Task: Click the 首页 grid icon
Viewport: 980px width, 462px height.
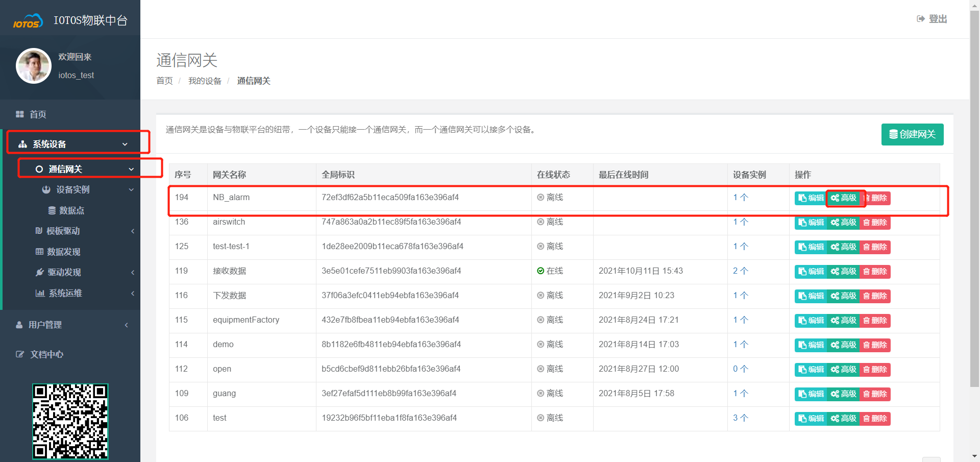Action: [20, 114]
